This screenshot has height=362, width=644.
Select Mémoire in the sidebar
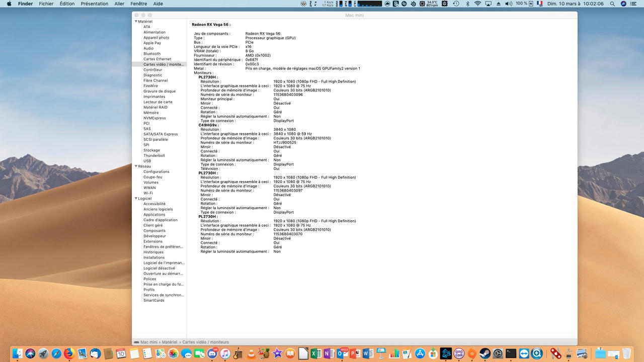coord(151,113)
